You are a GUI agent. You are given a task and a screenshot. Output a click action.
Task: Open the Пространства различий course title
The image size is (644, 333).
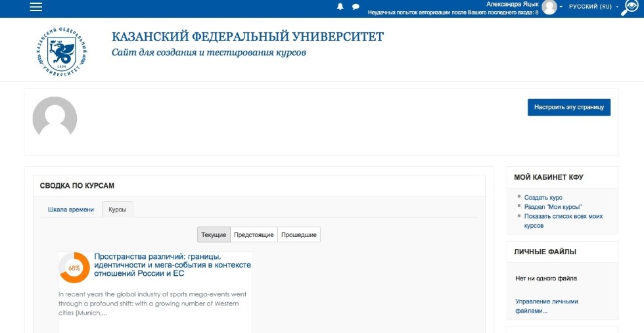point(172,265)
